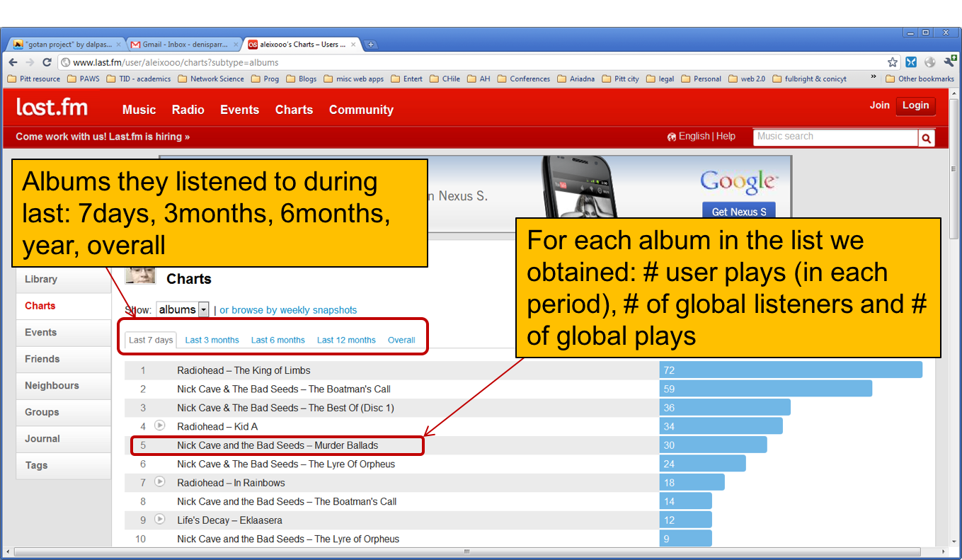The image size is (962, 560).
Task: Open the Network Science bookmark folder
Action: (x=211, y=79)
